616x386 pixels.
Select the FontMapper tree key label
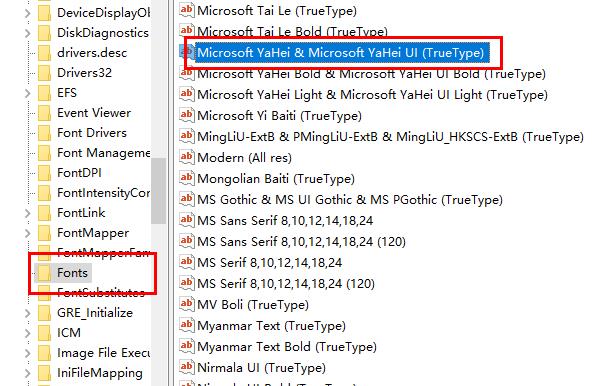pyautogui.click(x=93, y=233)
